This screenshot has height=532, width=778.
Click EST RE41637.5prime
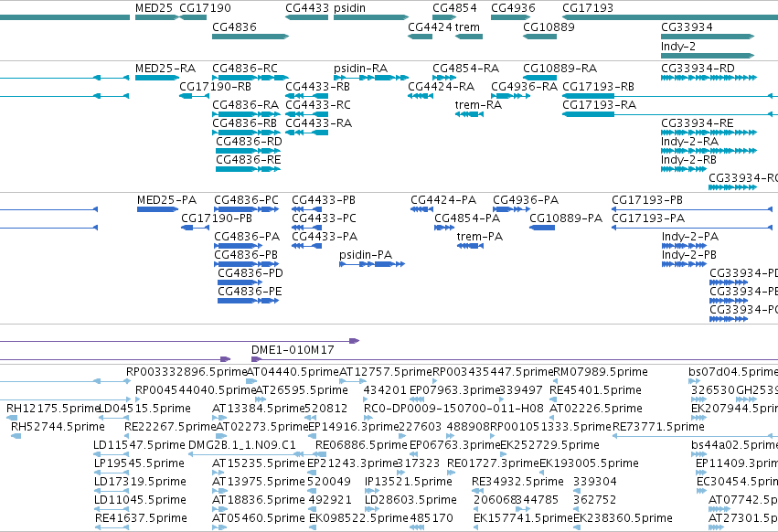click(141, 518)
